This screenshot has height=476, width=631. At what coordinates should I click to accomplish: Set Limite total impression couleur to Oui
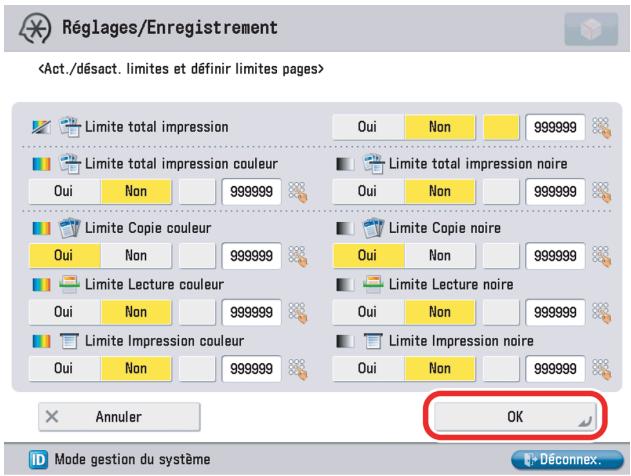coord(64,192)
